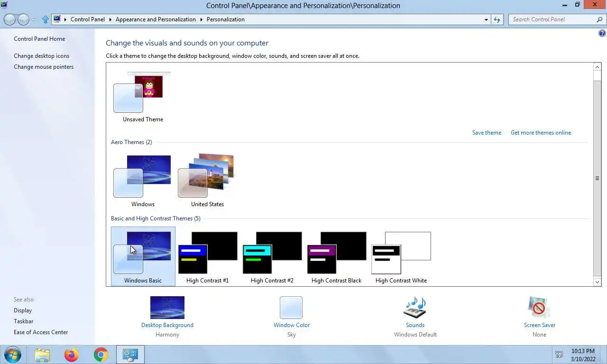Click the Back navigation arrow button
The width and height of the screenshot is (607, 364).
pyautogui.click(x=9, y=19)
